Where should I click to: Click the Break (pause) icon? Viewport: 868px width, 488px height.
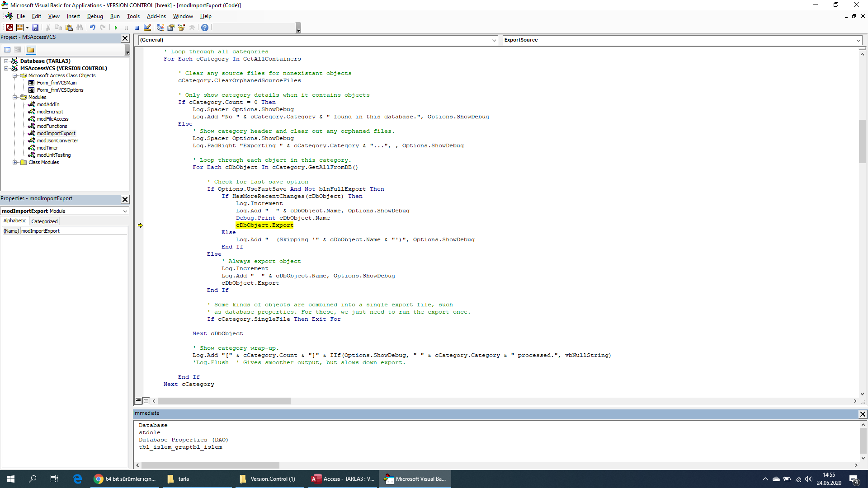coord(126,28)
